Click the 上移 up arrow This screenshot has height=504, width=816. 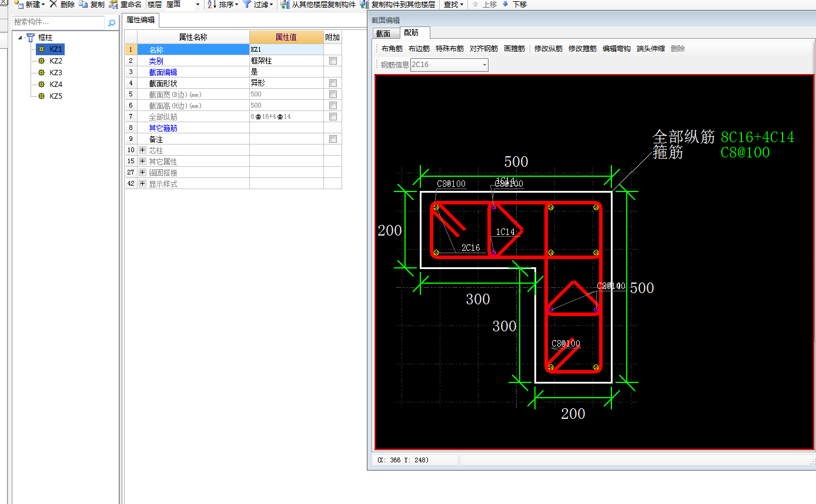click(x=475, y=4)
